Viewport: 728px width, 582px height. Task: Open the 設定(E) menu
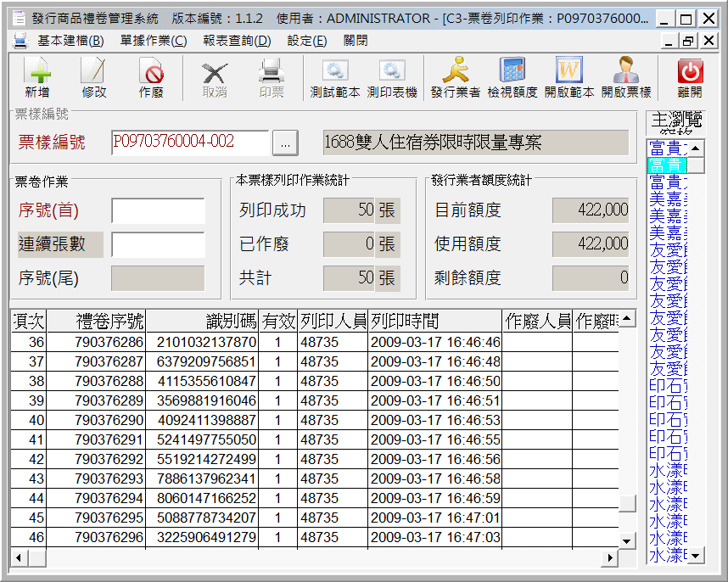(307, 41)
